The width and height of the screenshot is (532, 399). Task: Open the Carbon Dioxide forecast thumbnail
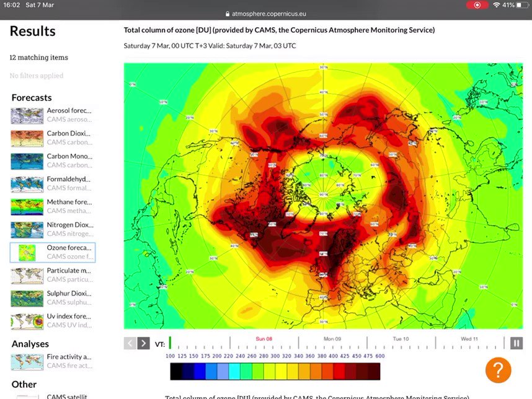coord(27,138)
